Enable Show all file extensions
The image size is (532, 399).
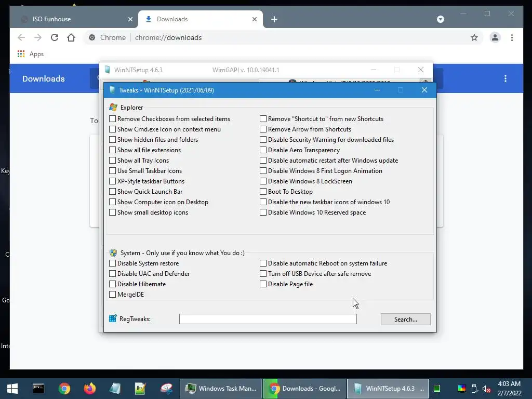click(x=145, y=150)
